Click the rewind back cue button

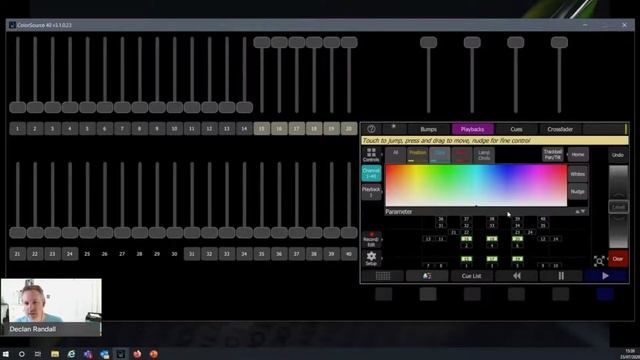[x=516, y=276]
